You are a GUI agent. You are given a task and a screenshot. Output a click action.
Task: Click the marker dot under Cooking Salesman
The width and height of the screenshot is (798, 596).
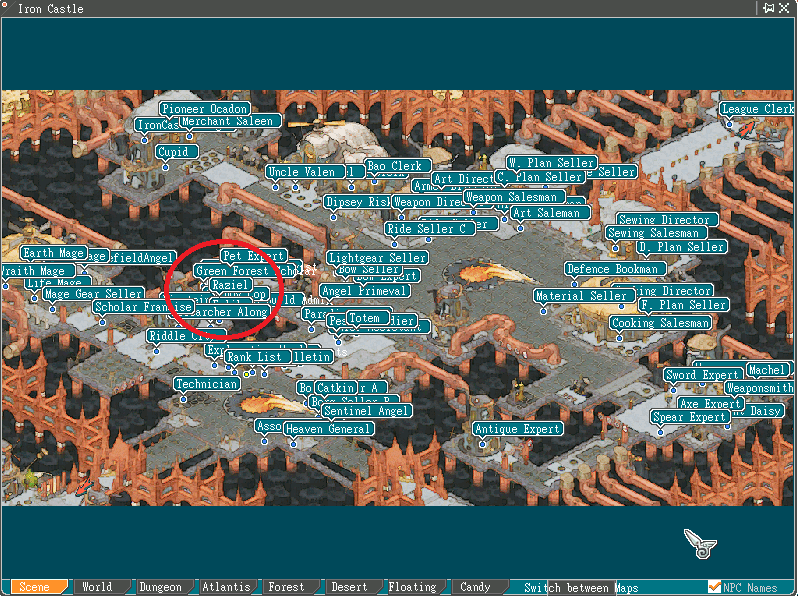619,338
